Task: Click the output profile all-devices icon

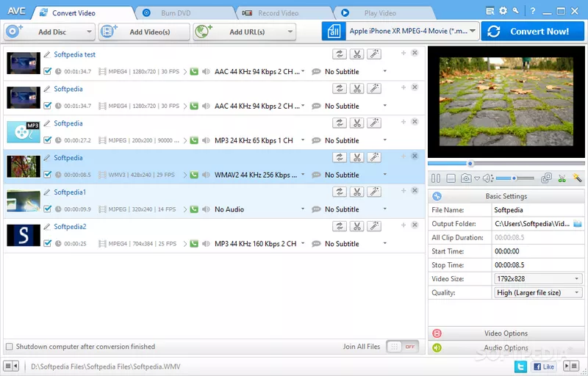Action: pyautogui.click(x=334, y=31)
